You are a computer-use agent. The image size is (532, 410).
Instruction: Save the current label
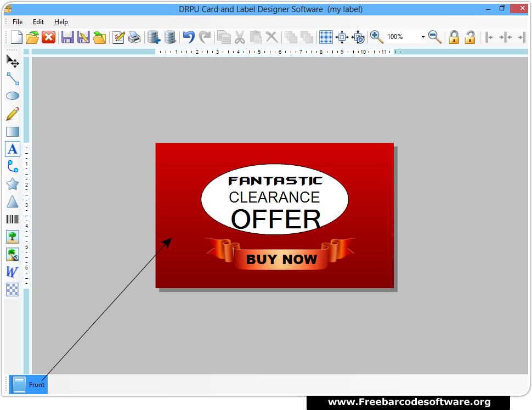(67, 37)
